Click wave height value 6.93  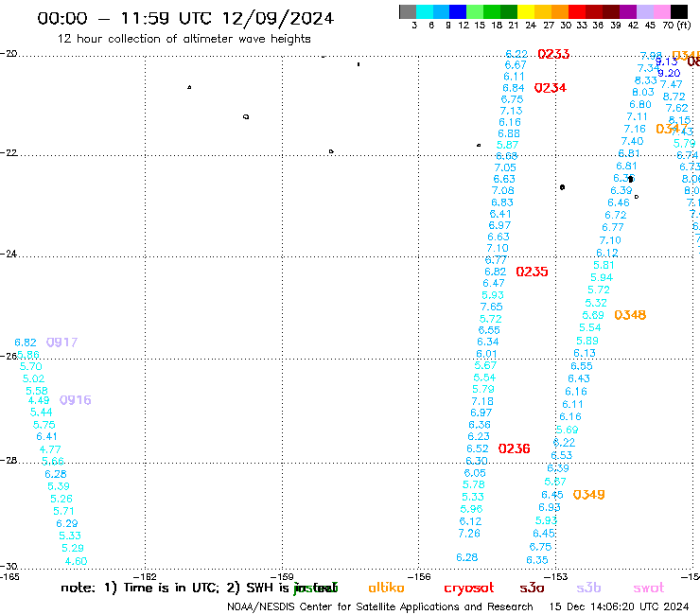(x=550, y=508)
